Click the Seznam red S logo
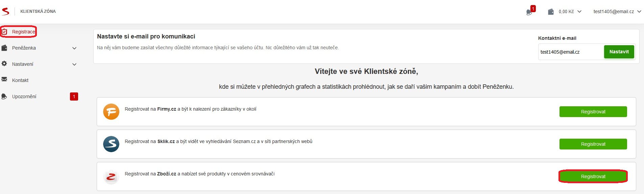This screenshot has width=644, height=194. pos(5,11)
